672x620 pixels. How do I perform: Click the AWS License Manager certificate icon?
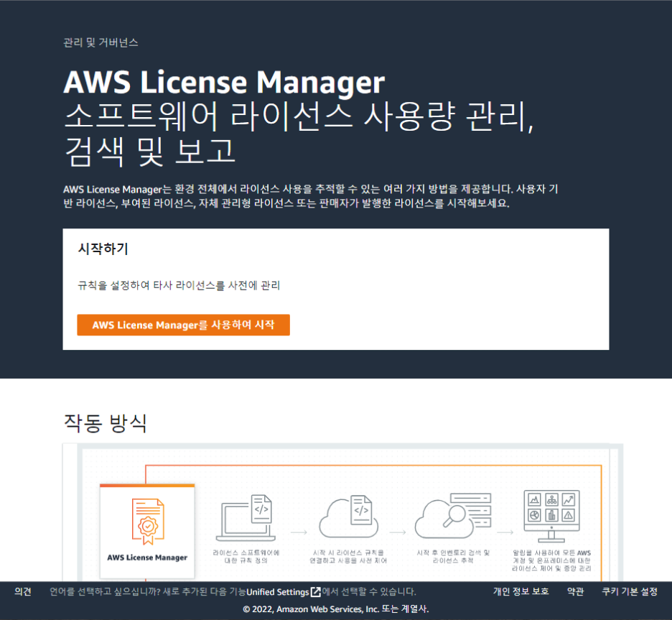click(148, 522)
